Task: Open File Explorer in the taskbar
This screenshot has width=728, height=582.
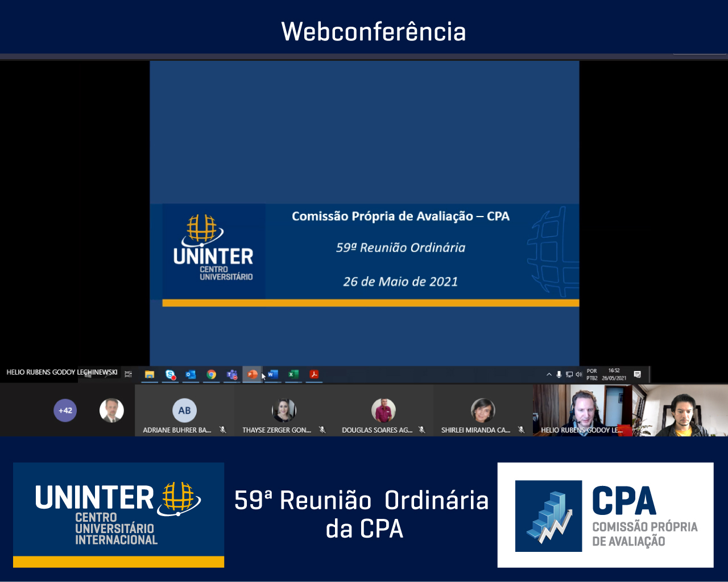Action: (x=150, y=375)
